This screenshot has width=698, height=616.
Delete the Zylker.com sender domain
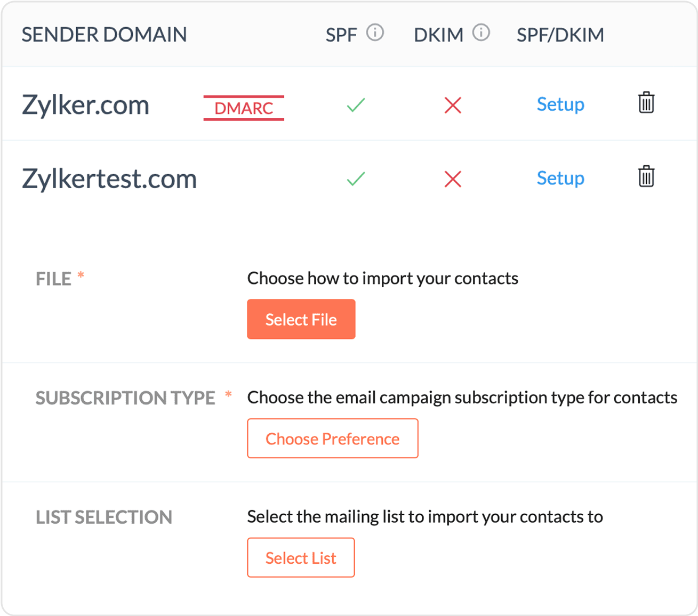coord(646,103)
